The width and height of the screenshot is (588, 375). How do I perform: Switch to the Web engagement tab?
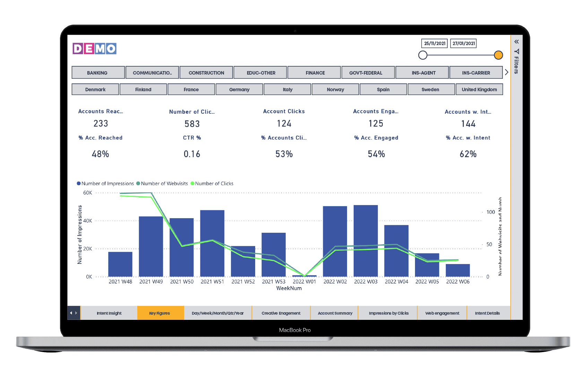coord(442,313)
